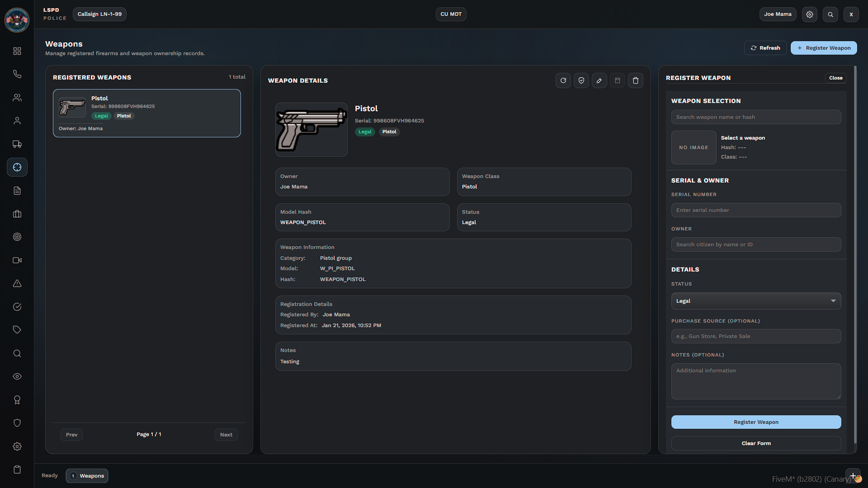
Task: Click the weapons crosshair sidebar icon
Action: coord(17,167)
